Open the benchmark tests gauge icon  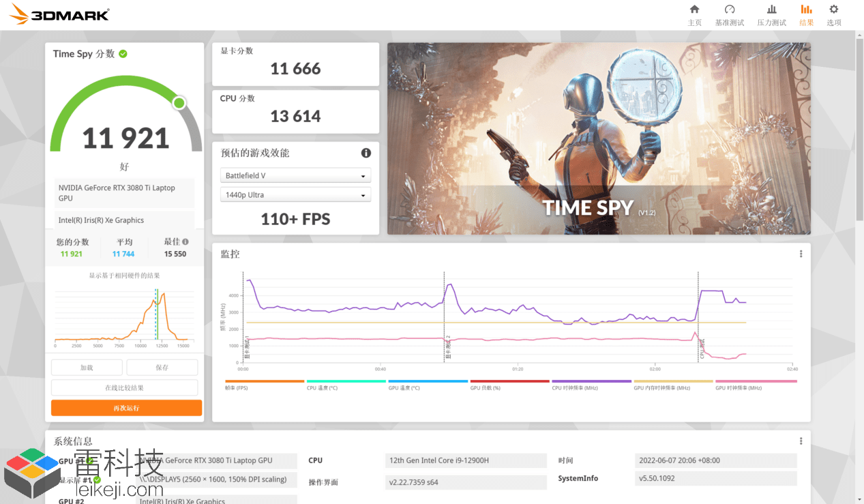coord(729,10)
